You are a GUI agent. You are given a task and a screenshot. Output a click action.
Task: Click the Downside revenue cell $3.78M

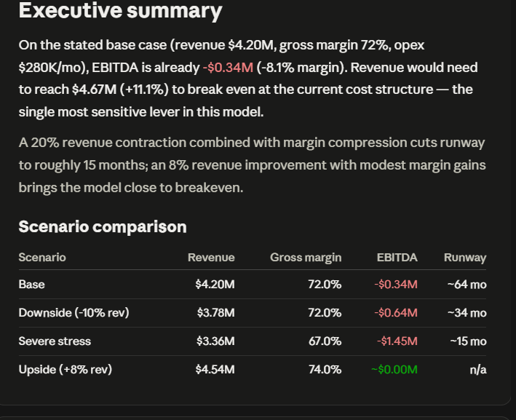(216, 313)
